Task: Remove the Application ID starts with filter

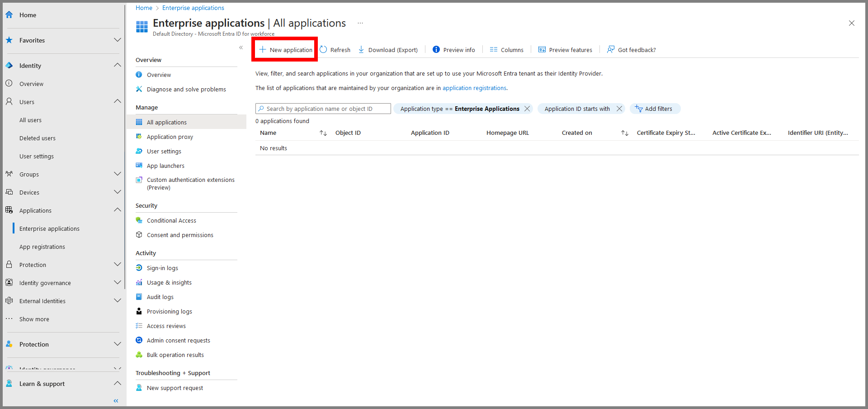Action: pos(619,109)
